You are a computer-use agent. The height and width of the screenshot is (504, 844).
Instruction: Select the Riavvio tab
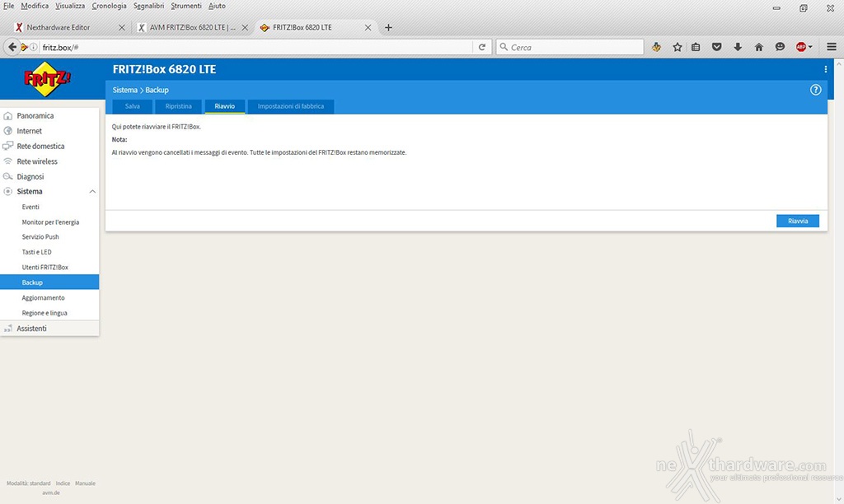pyautogui.click(x=224, y=106)
